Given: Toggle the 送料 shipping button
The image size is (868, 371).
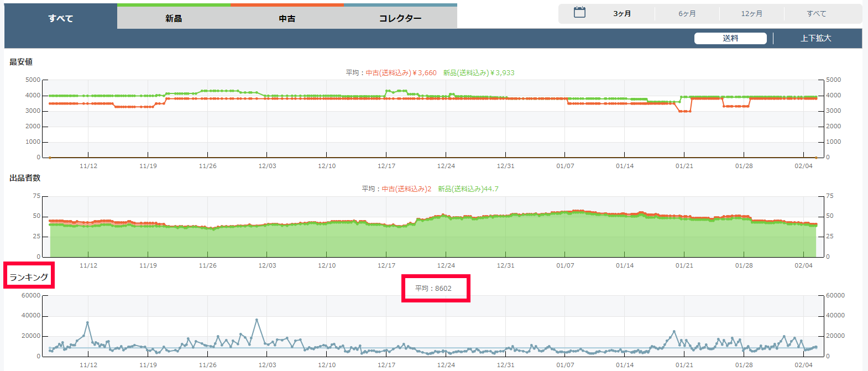Looking at the screenshot, I should point(730,38).
